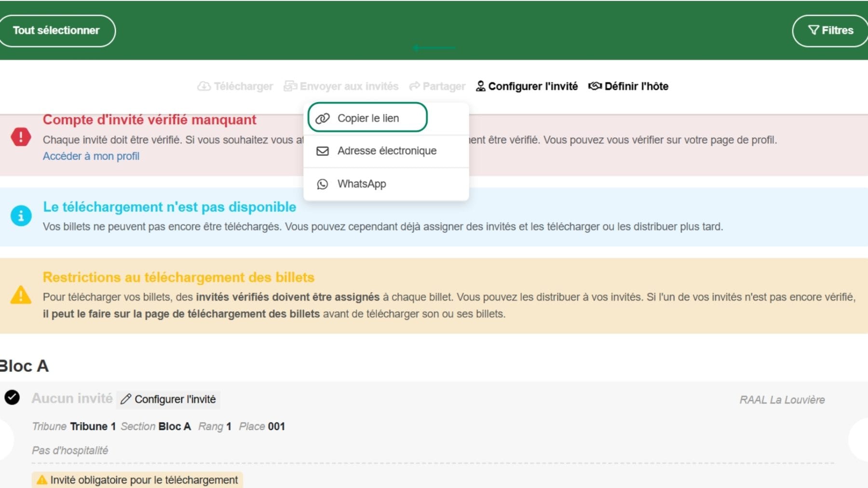Click the Tout sélectionner button
The width and height of the screenshot is (868, 488).
point(56,31)
